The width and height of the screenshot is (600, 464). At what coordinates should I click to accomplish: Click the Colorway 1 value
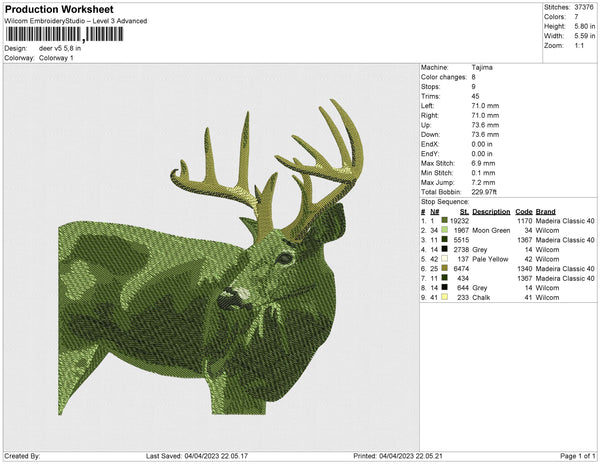click(56, 57)
